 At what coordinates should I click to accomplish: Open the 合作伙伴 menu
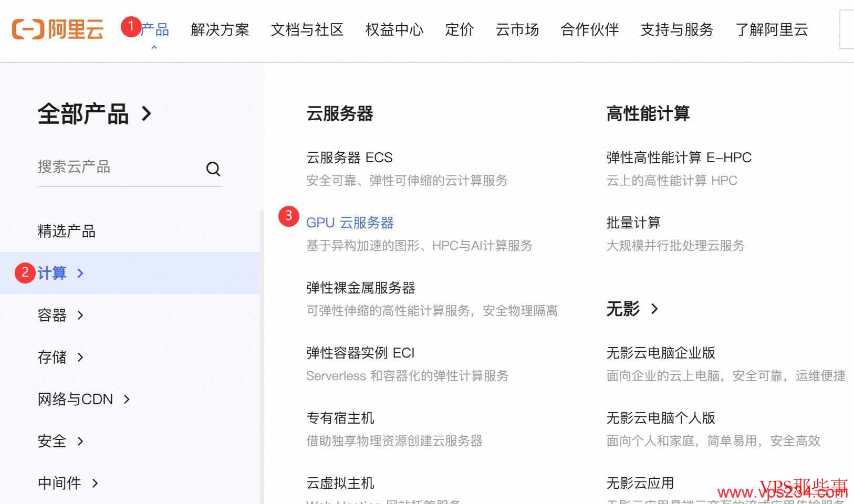tap(590, 29)
